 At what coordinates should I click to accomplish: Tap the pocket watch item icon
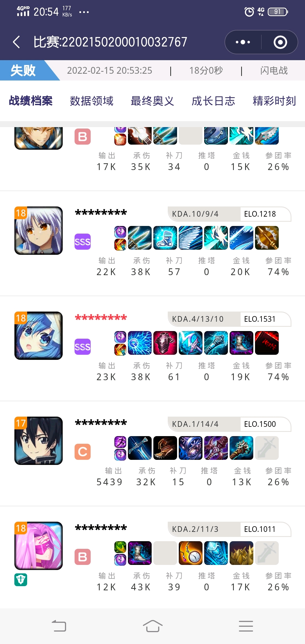point(190,553)
